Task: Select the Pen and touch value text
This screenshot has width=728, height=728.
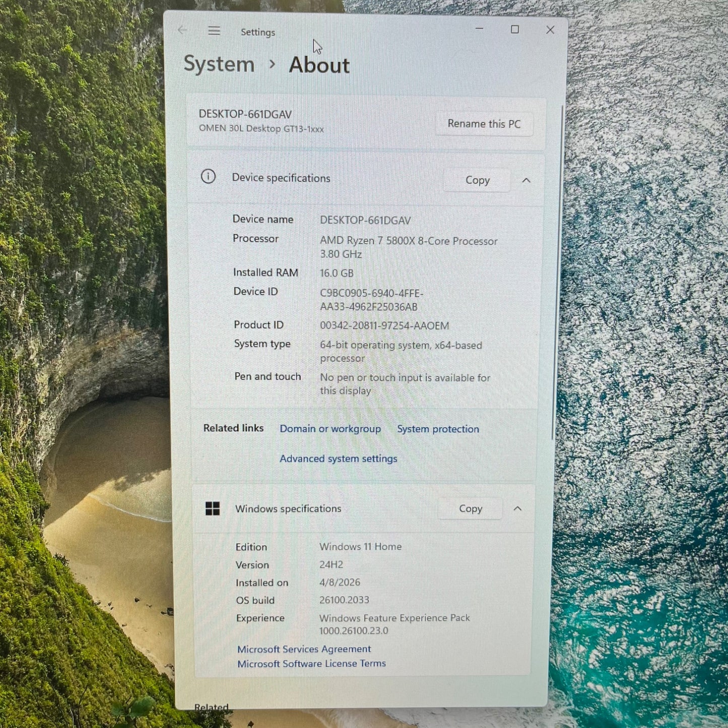Action: [405, 384]
